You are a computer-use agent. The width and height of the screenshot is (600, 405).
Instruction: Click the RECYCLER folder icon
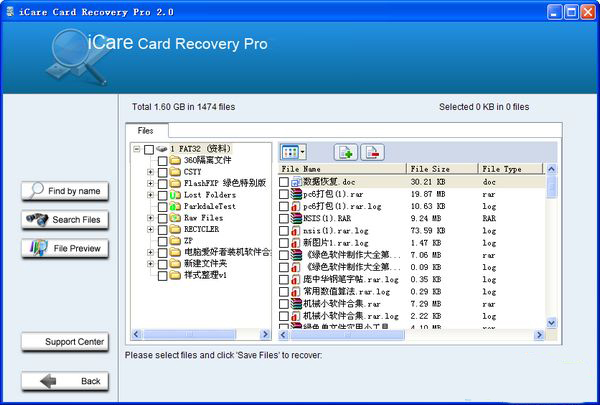(x=175, y=229)
